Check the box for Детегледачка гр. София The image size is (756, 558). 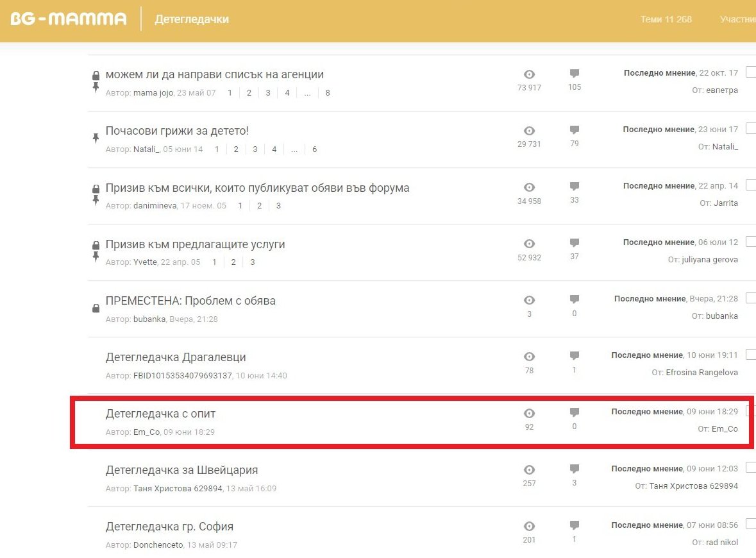(x=751, y=524)
